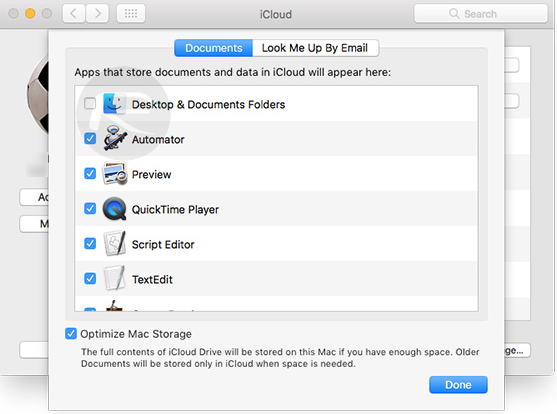Select the Desktop & Documents Folders label
This screenshot has width=557, height=414.
click(x=209, y=104)
